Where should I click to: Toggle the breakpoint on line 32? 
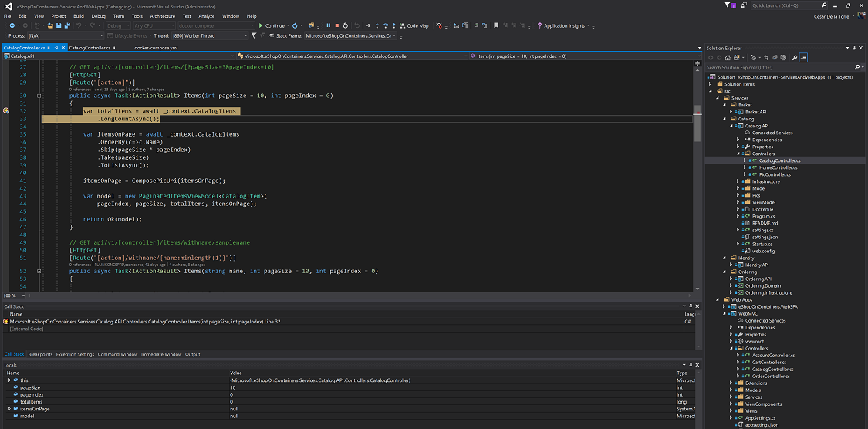(x=5, y=111)
